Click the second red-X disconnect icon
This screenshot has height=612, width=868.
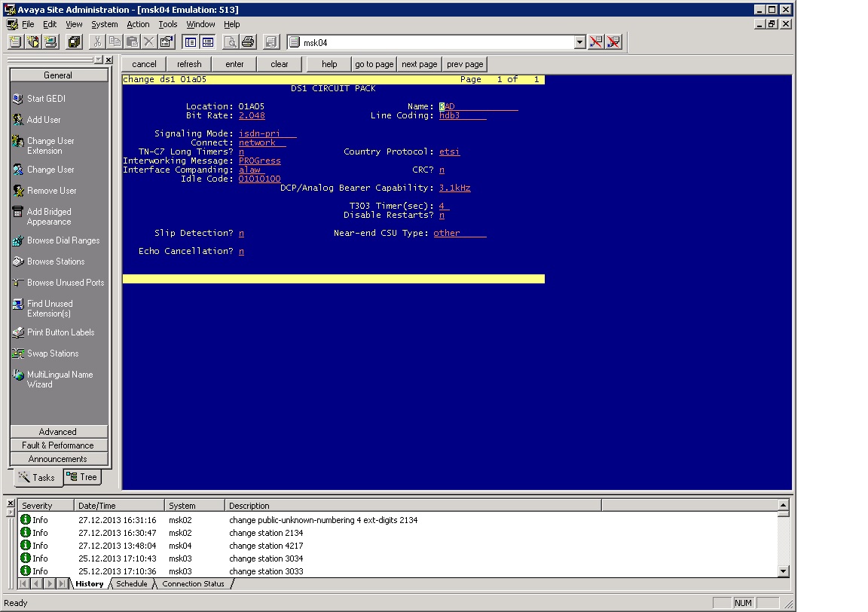click(613, 42)
